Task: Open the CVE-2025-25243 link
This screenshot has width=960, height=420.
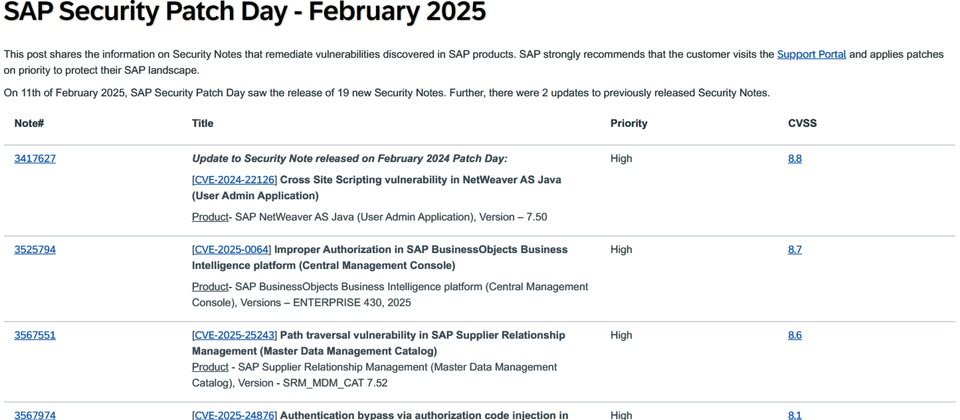Action: click(234, 336)
